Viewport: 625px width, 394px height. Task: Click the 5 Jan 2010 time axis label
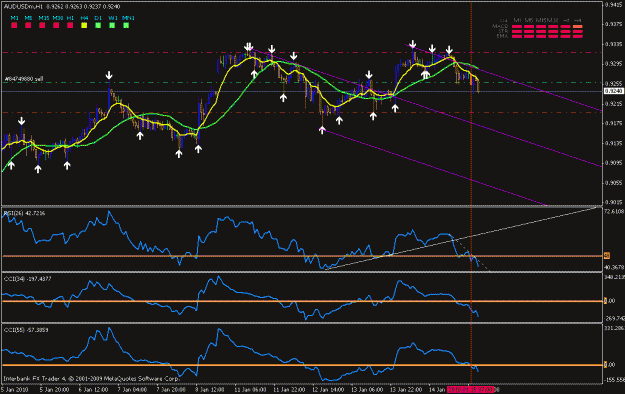click(15, 389)
